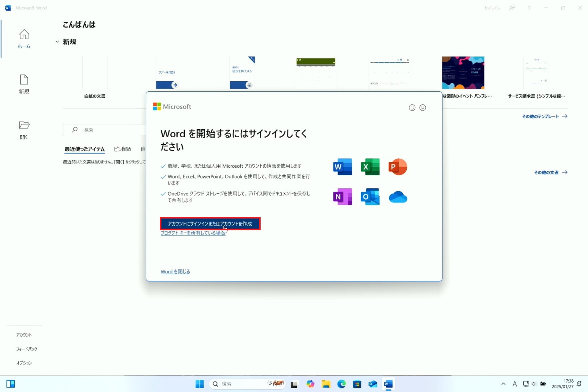
Task: Launch Microsoft Edge from the taskbar
Action: (341, 384)
